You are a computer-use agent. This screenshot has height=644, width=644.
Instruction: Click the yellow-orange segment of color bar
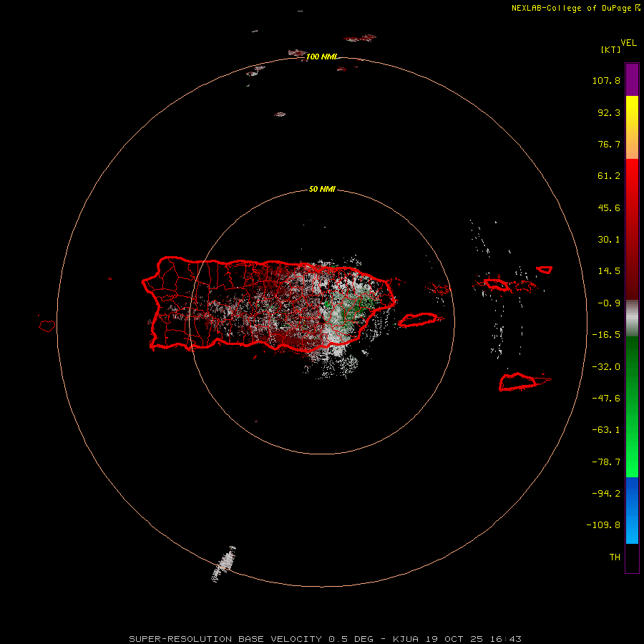[x=632, y=127]
